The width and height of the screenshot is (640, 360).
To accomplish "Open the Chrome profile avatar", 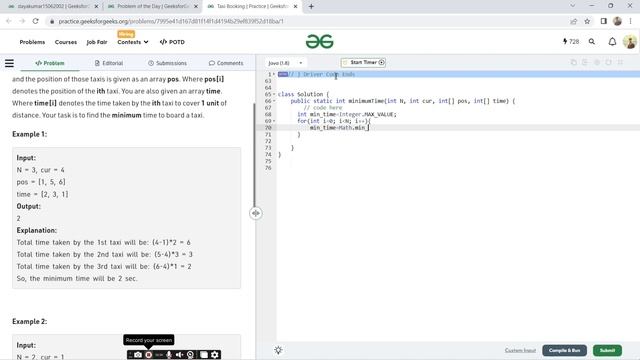I will click(x=617, y=21).
